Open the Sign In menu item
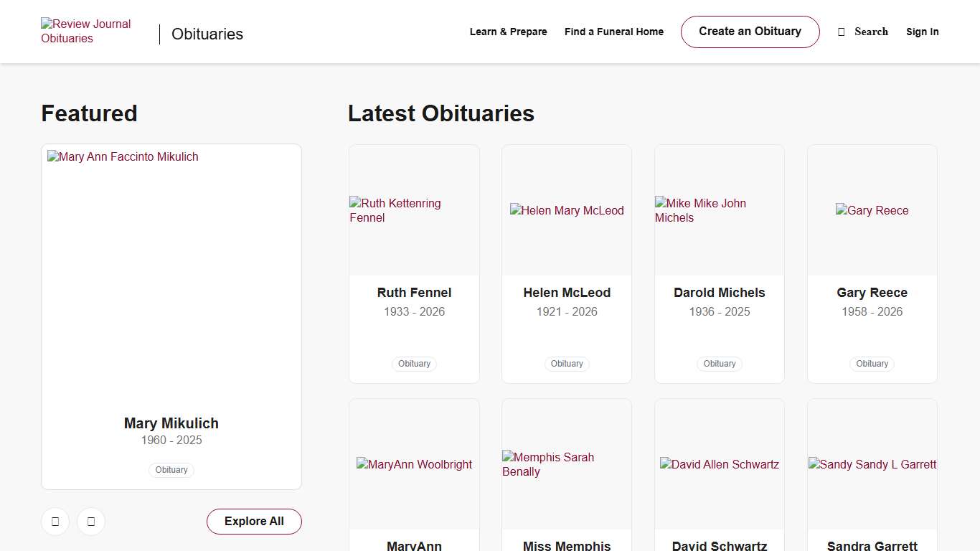Viewport: 980px width, 551px height. [923, 32]
